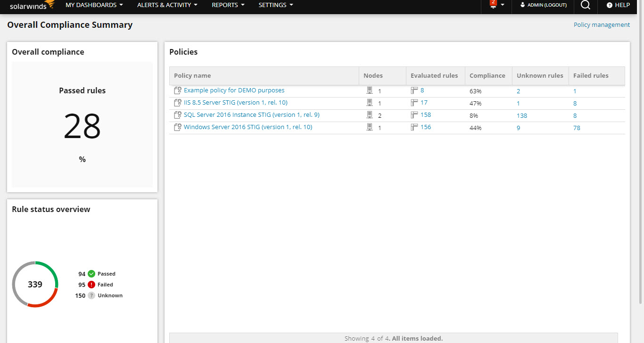Click failed rules count 1 for Example policy
The width and height of the screenshot is (644, 343).
click(575, 91)
